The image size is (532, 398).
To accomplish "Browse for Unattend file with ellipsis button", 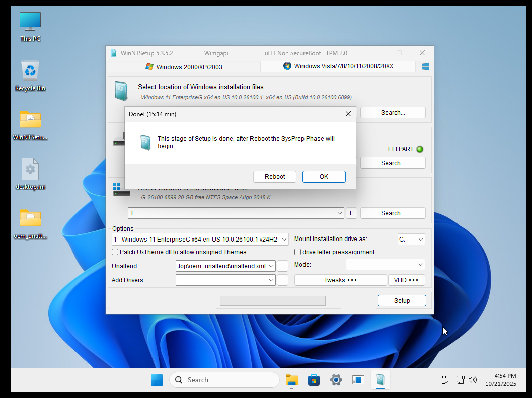I will (283, 266).
